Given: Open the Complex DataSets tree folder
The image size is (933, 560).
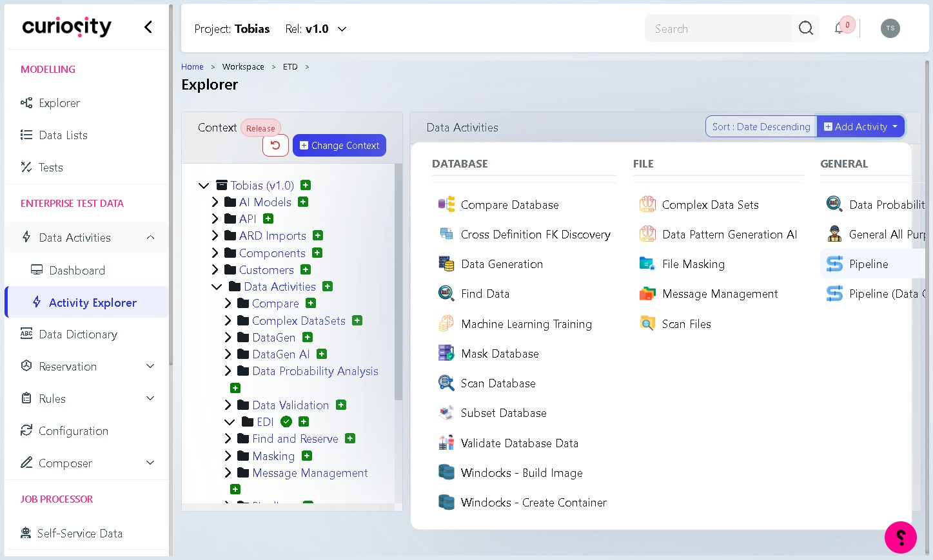Looking at the screenshot, I should [299, 320].
